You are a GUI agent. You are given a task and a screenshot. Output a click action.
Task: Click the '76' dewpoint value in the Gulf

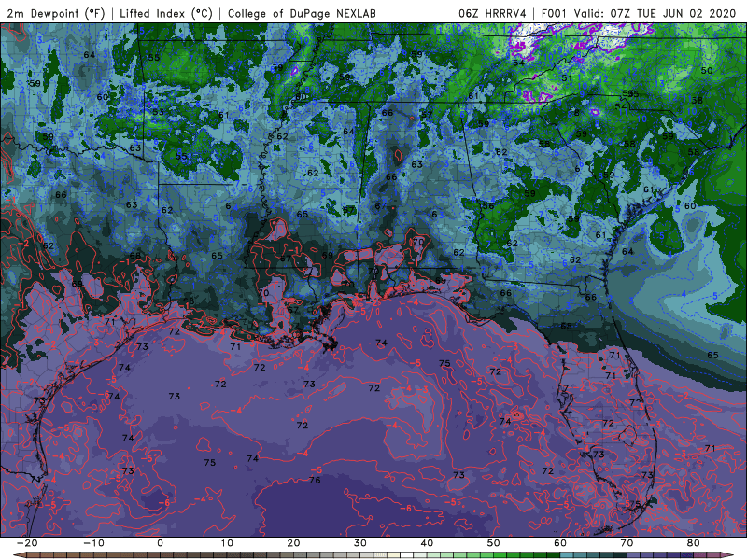point(315,480)
